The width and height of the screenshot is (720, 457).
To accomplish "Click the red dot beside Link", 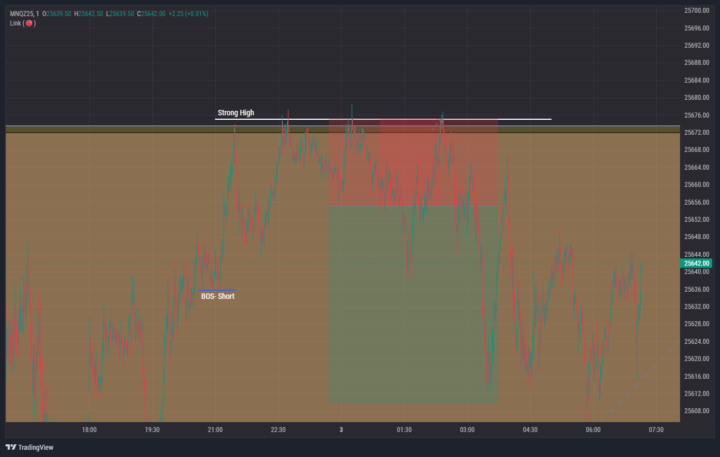I will click(x=29, y=23).
